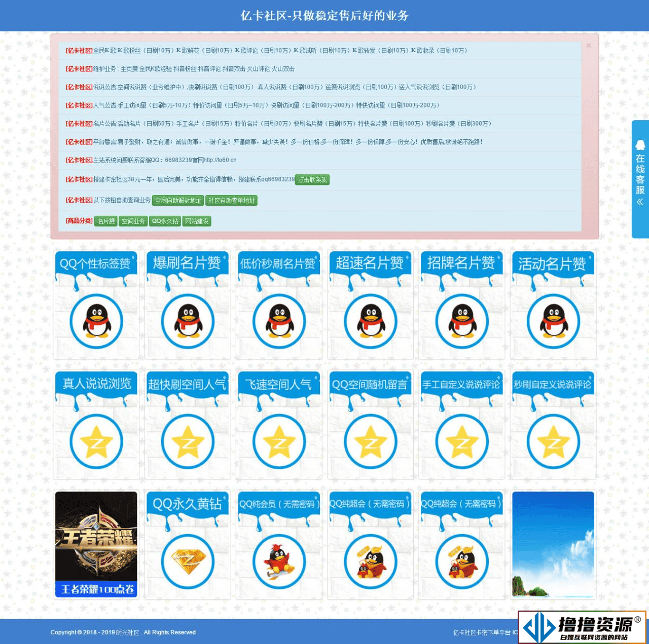Click the 亿卡社区 site title header
Image resolution: width=649 pixels, height=644 pixels.
324,16
